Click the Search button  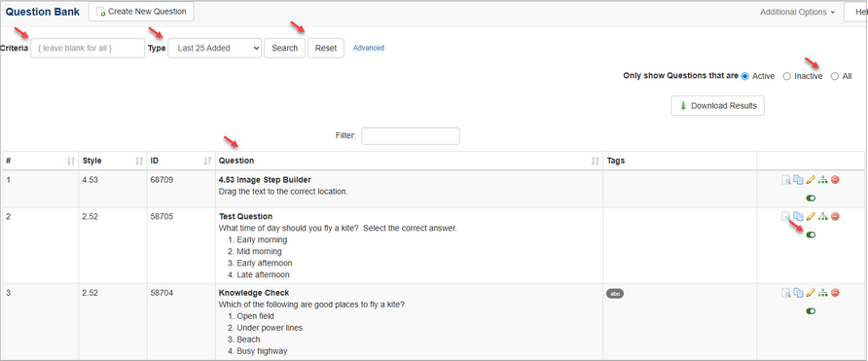click(x=284, y=49)
